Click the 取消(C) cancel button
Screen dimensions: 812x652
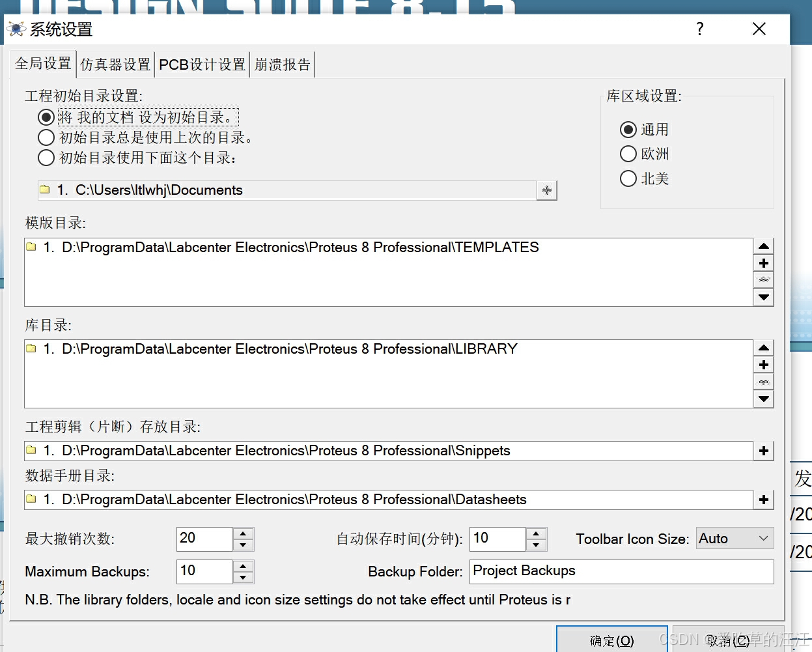728,640
